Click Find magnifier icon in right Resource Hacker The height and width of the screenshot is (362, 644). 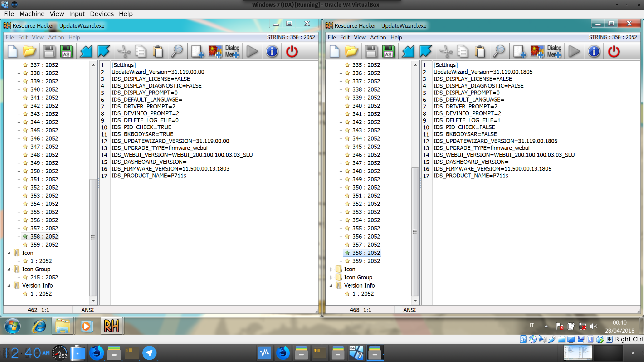click(499, 51)
